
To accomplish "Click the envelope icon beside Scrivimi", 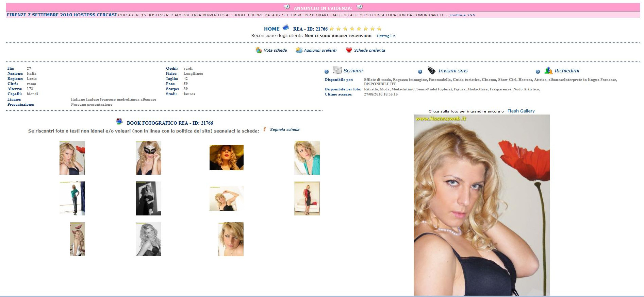I will (x=337, y=70).
